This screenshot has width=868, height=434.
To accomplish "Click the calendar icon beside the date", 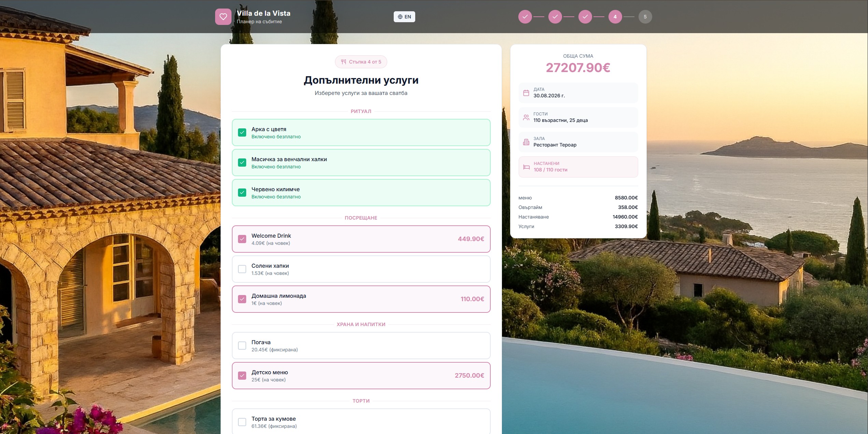I will pos(526,93).
